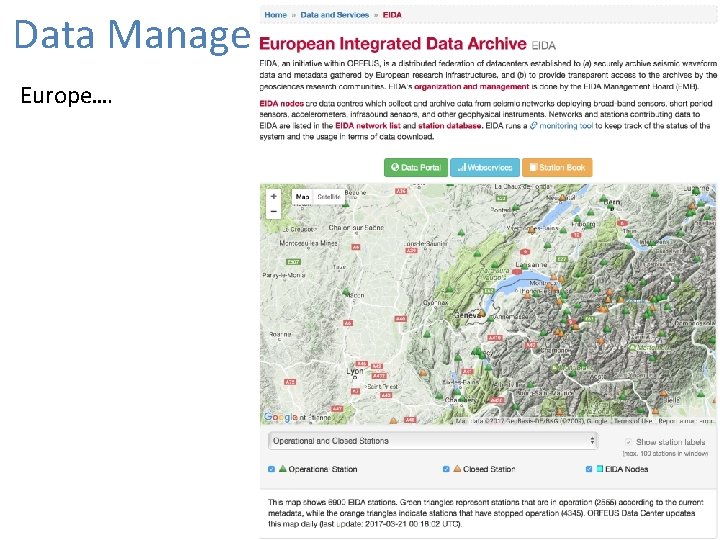This screenshot has height=540, width=720.
Task: Click the cyan EIDA Nodes legend square
Action: pos(600,469)
